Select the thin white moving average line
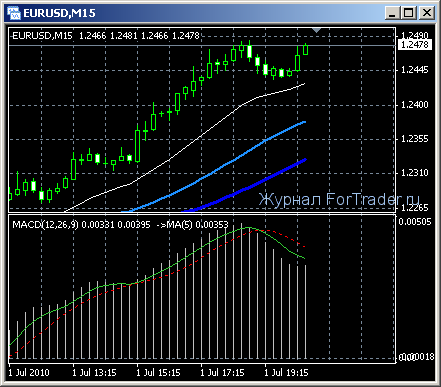441x387 pixels. point(200,137)
